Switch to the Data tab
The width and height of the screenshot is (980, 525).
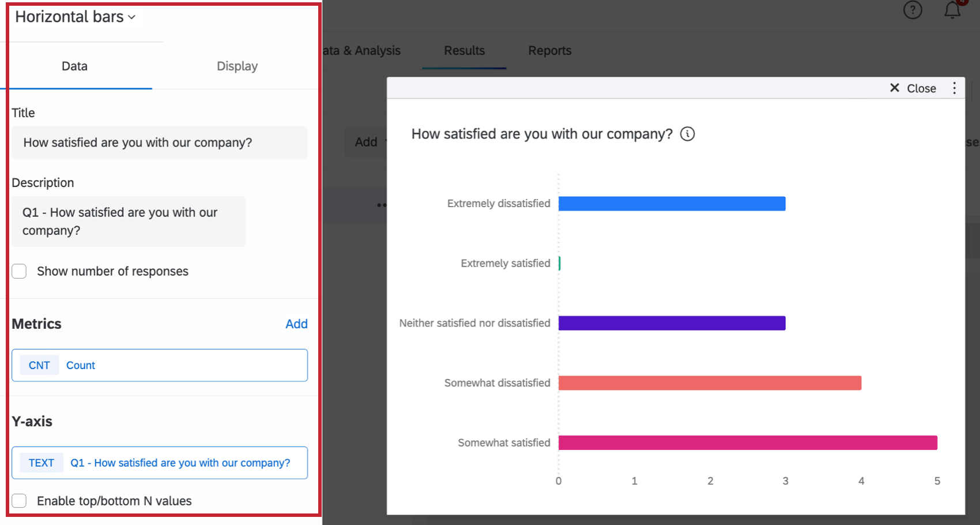[x=74, y=66]
